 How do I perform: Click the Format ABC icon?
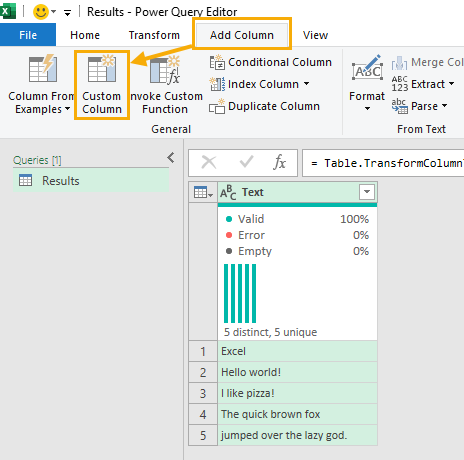point(367,68)
